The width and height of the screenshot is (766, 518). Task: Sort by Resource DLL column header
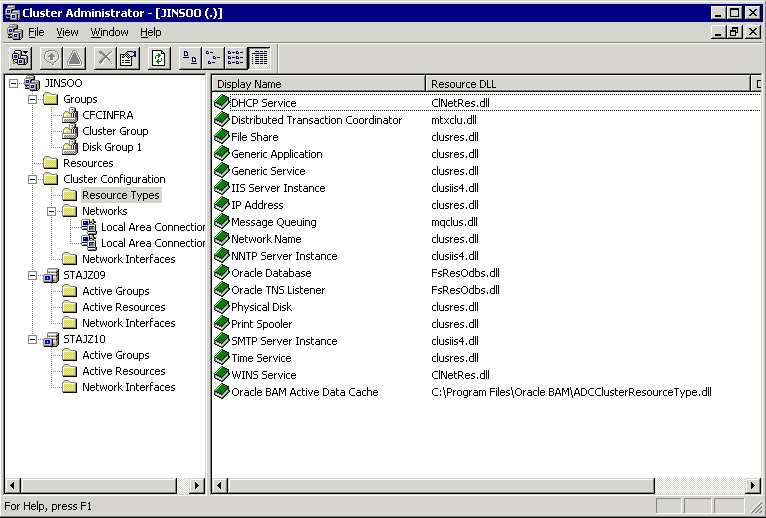588,84
